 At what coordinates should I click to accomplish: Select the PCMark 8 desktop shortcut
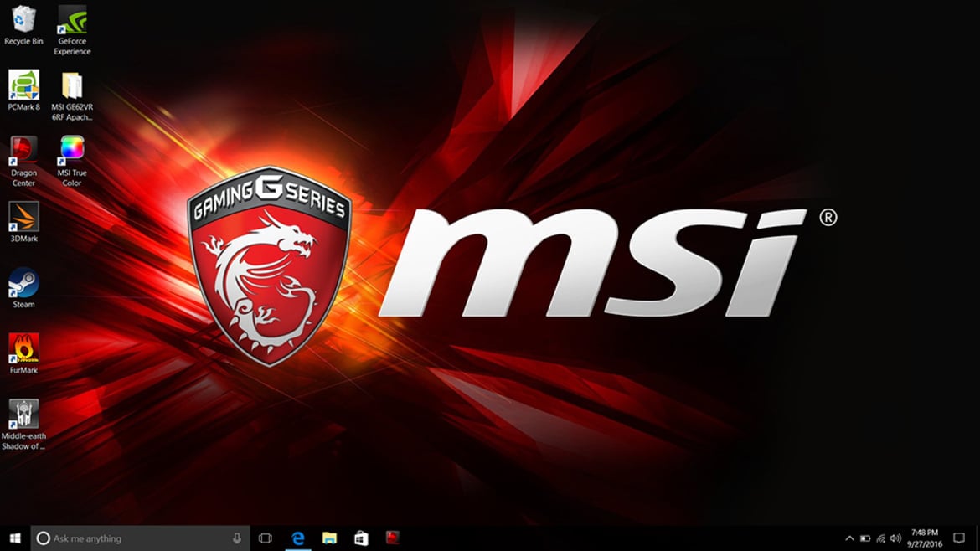(23, 91)
